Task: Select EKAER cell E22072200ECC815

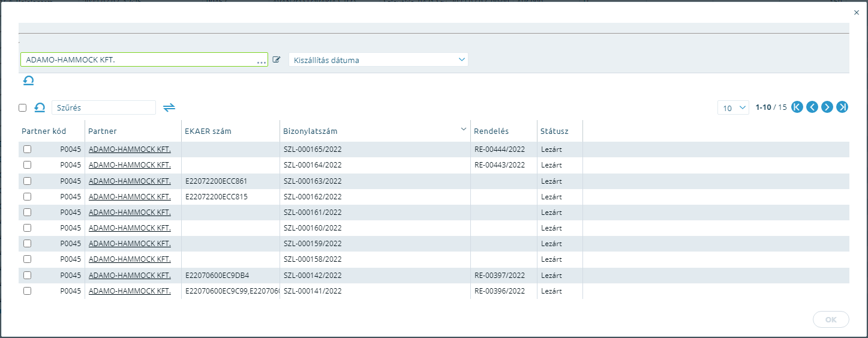Action: (217, 196)
